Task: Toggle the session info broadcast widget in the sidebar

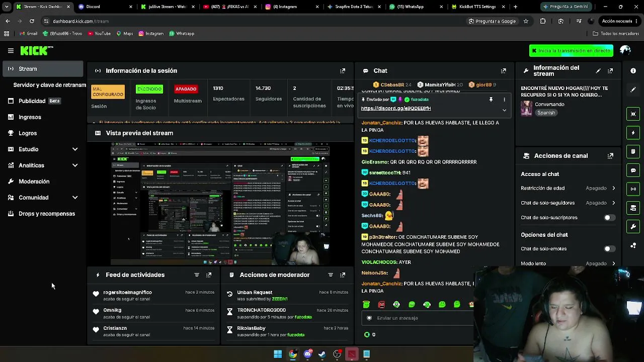Action: pyautogui.click(x=633, y=189)
